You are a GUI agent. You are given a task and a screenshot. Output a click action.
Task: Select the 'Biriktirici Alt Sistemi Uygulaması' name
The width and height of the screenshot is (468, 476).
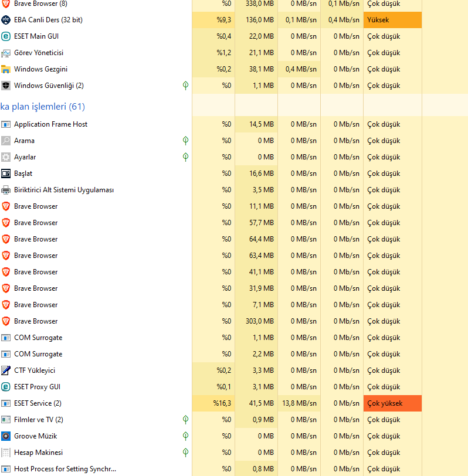click(64, 190)
